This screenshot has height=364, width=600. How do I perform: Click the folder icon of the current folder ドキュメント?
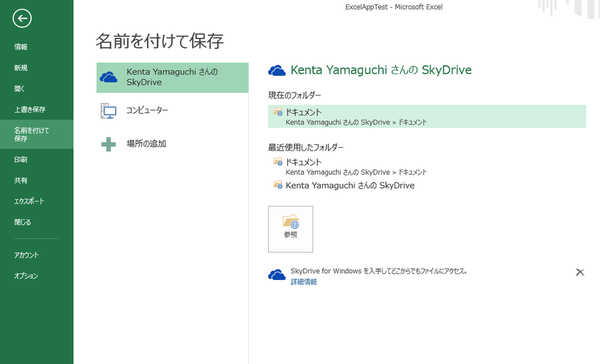click(278, 112)
